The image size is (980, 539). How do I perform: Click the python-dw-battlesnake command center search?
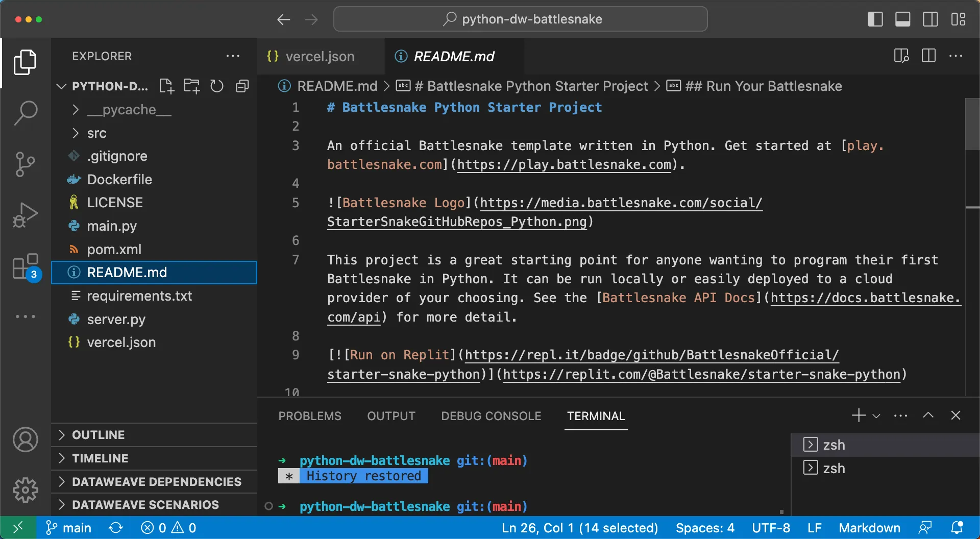(x=520, y=19)
